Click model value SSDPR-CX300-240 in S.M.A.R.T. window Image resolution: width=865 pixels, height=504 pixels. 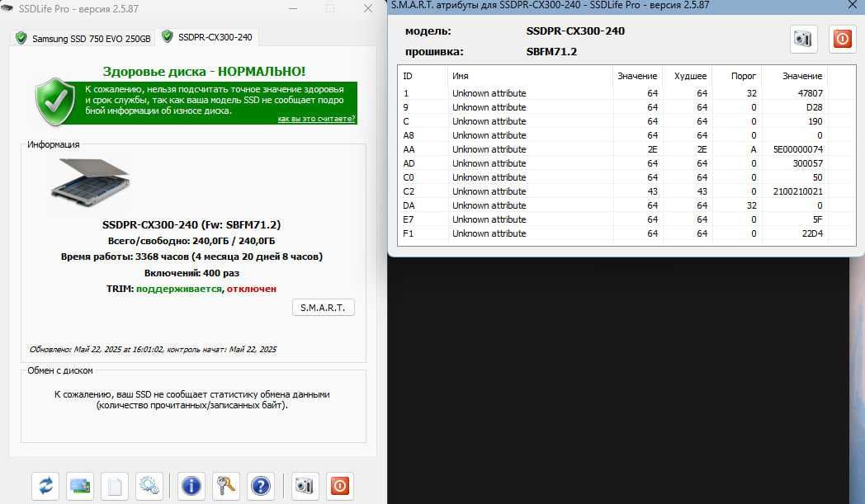[575, 31]
